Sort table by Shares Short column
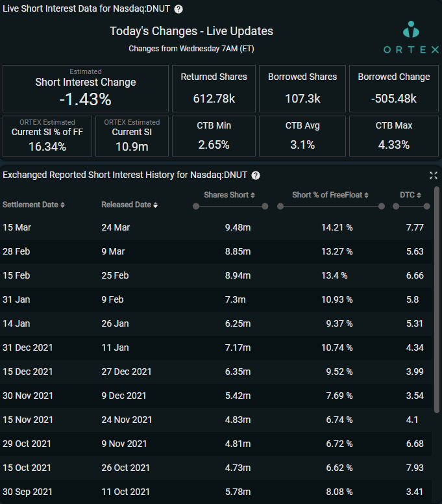 pos(229,195)
